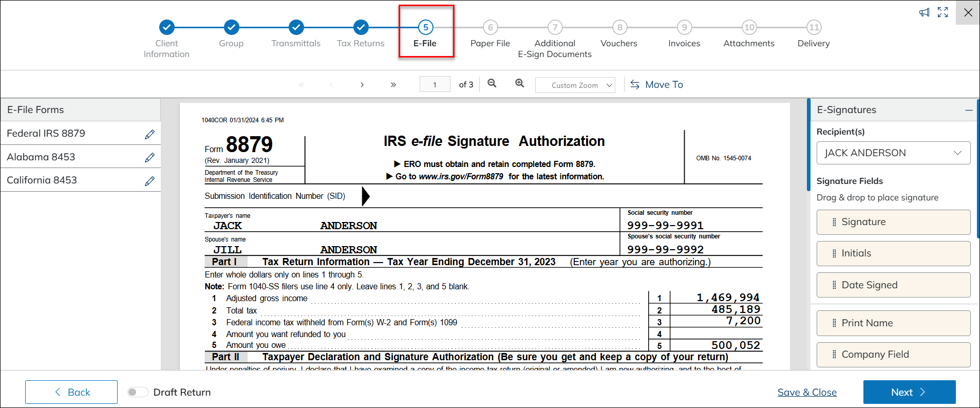Click the zoom out magnifier icon
This screenshot has width=980, height=408.
[x=492, y=83]
